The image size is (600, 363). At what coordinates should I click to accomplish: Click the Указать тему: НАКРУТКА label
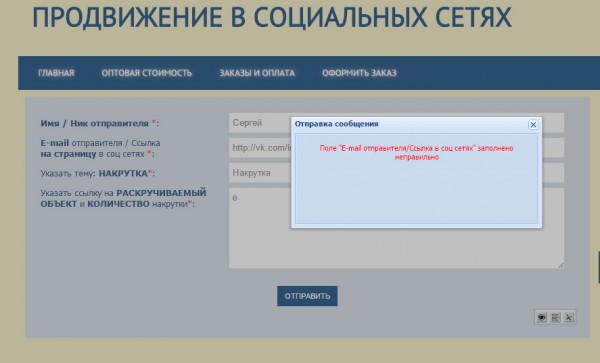pyautogui.click(x=98, y=173)
